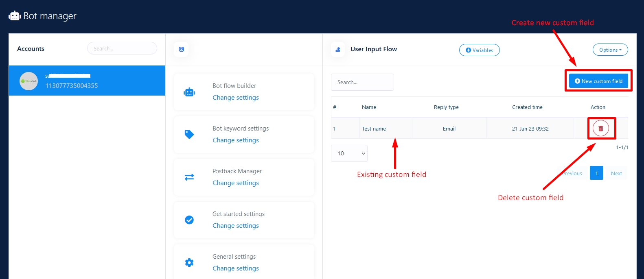Click the Postback Manager arrows icon
The height and width of the screenshot is (279, 644).
189,177
